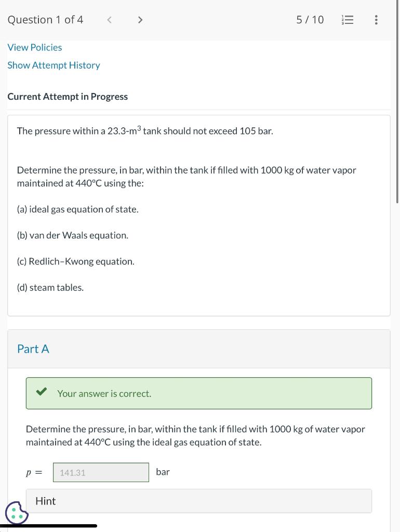
Task: Click the Your answer is correct banner
Action: click(x=199, y=393)
